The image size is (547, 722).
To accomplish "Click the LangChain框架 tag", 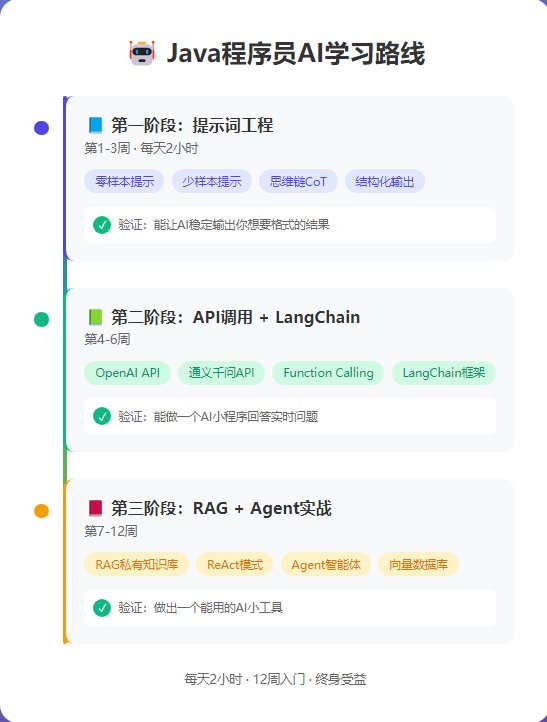I will click(444, 373).
